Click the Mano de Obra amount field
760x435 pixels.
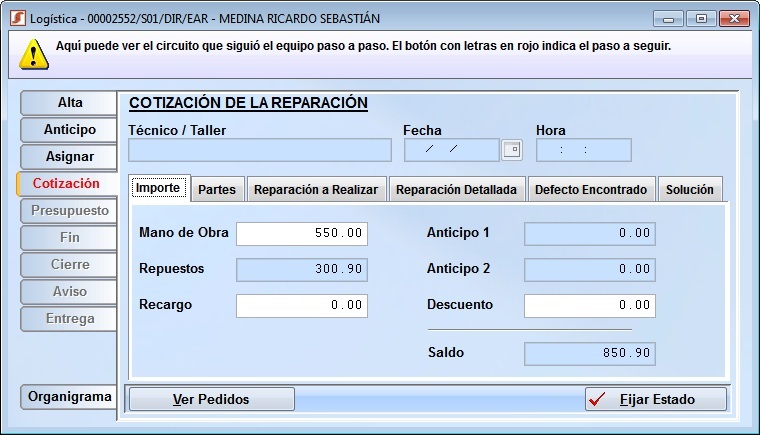(x=301, y=233)
